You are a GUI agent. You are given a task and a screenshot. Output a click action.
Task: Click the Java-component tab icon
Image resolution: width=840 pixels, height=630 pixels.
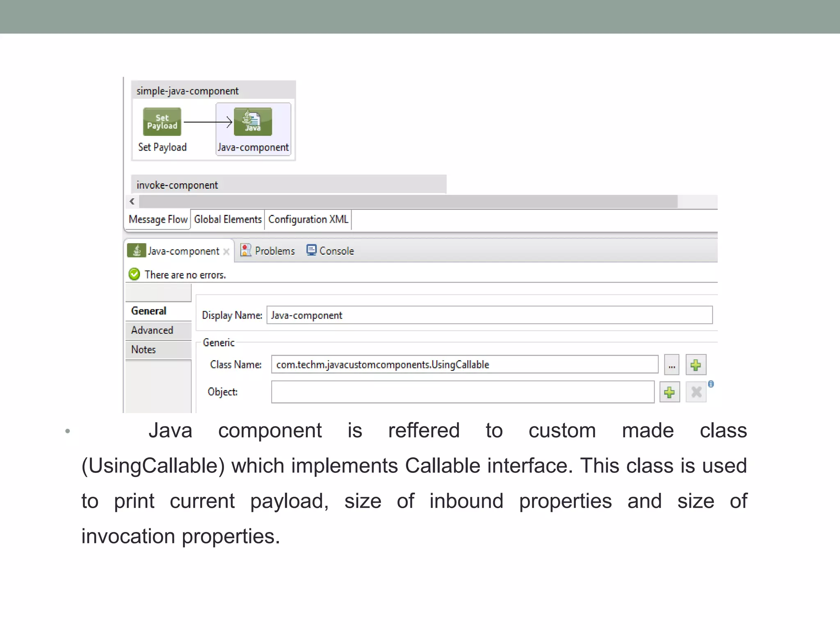136,251
